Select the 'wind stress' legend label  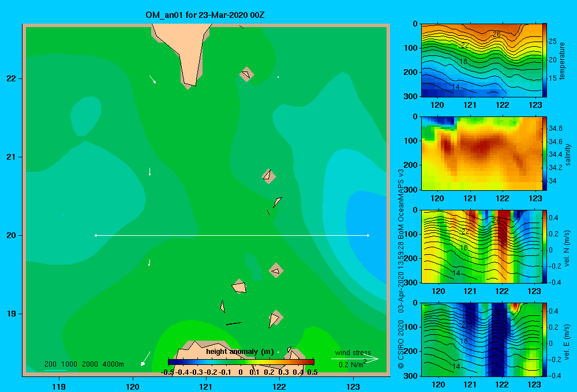click(353, 353)
